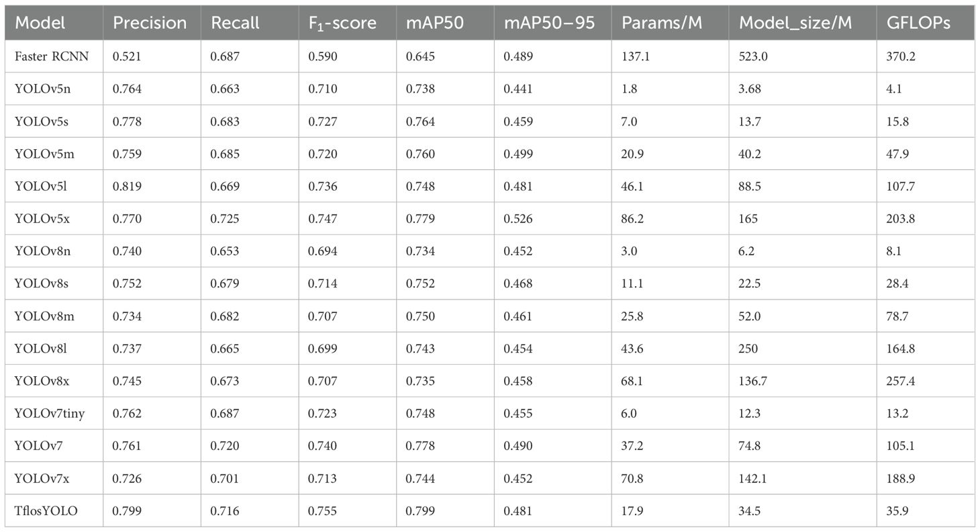Click the TflosYOLO model name cell
Screen dimensions: 980x532
click(x=46, y=511)
